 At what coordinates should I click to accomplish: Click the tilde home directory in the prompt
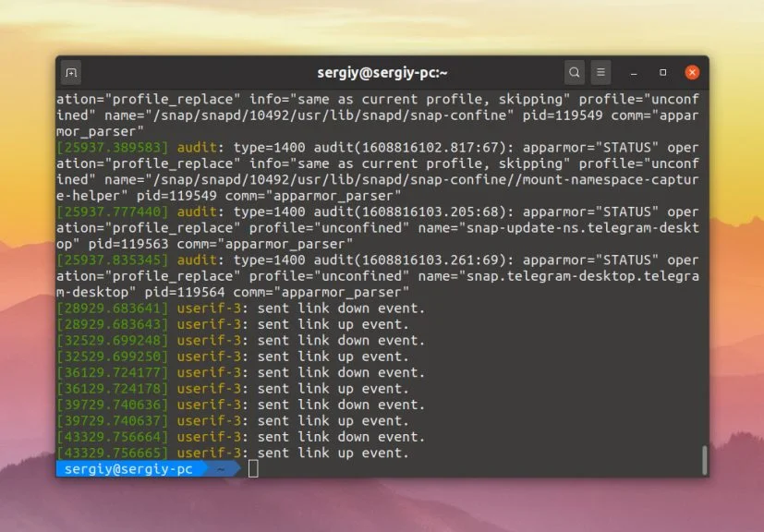tap(219, 468)
